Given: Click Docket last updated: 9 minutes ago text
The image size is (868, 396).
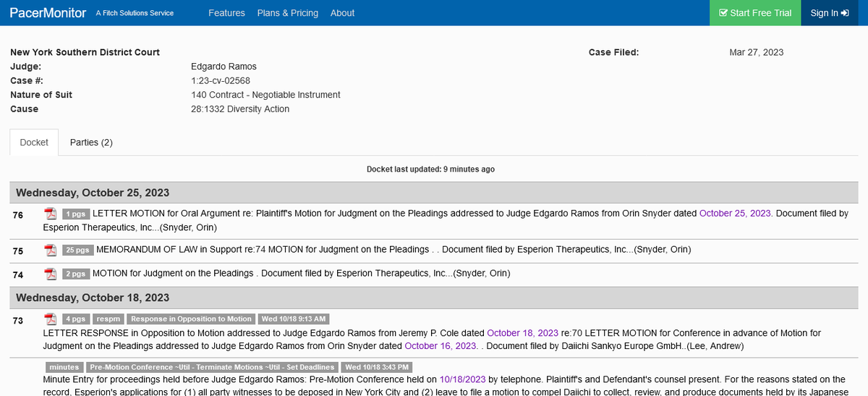Looking at the screenshot, I should click(431, 169).
